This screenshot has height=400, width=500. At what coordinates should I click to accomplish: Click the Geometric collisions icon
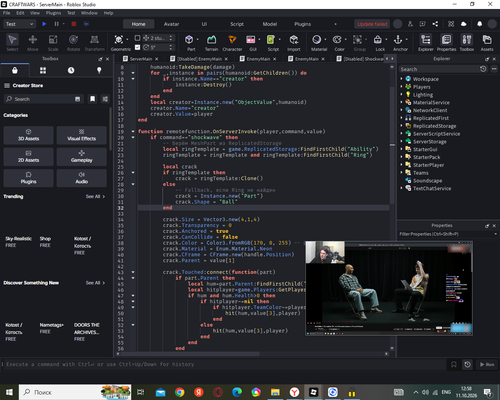[119, 40]
